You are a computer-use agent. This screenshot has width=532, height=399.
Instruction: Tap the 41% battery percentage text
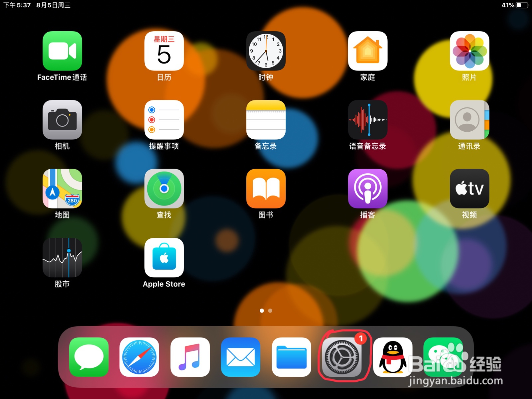tap(508, 5)
